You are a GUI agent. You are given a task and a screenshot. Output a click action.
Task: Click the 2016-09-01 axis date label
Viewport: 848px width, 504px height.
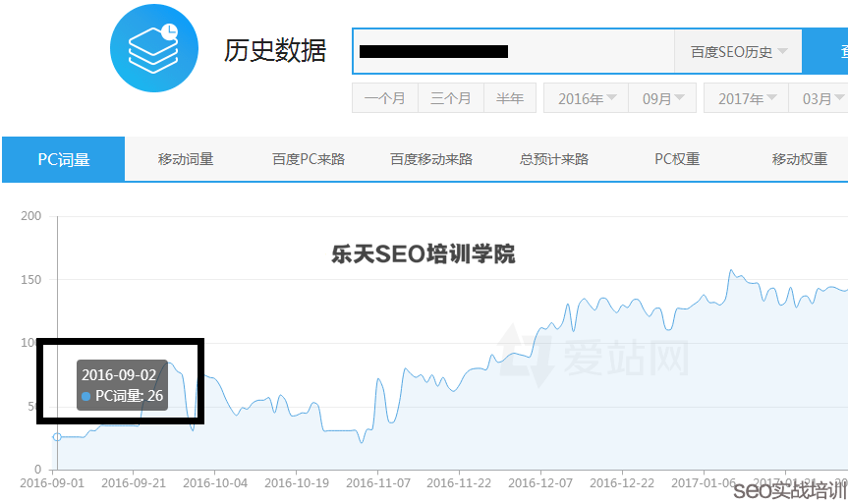point(52,483)
